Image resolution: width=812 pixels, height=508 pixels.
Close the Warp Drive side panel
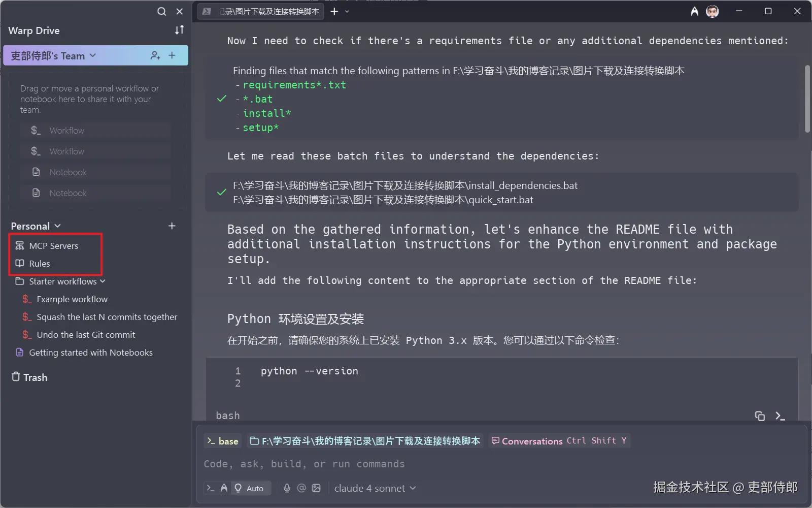179,11
